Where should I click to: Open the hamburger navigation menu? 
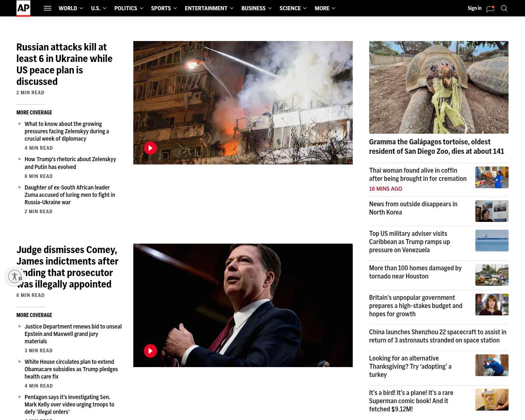tap(48, 8)
